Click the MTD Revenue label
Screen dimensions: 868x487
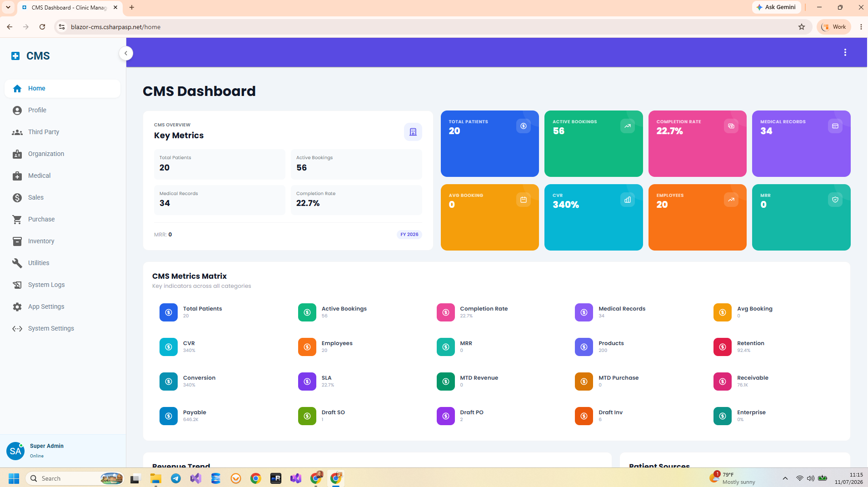tap(479, 378)
